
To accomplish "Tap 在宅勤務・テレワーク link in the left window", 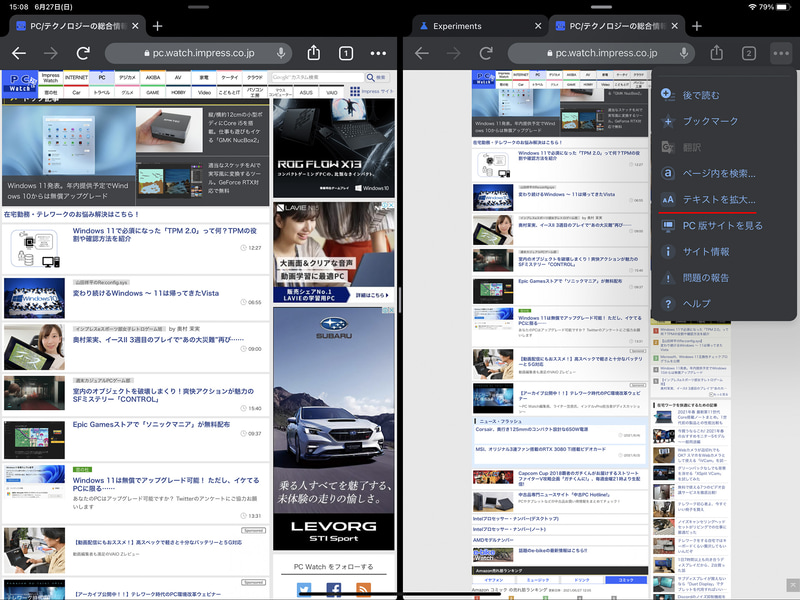I will coord(71,214).
